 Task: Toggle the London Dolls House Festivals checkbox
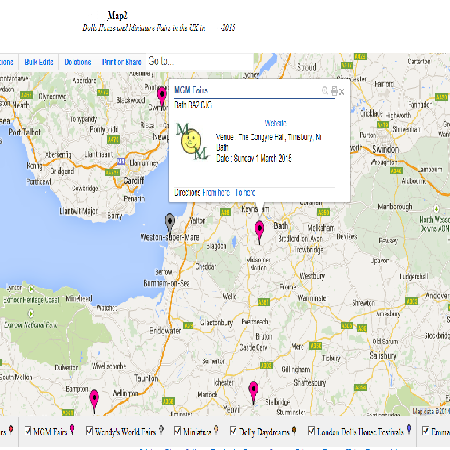[311, 431]
